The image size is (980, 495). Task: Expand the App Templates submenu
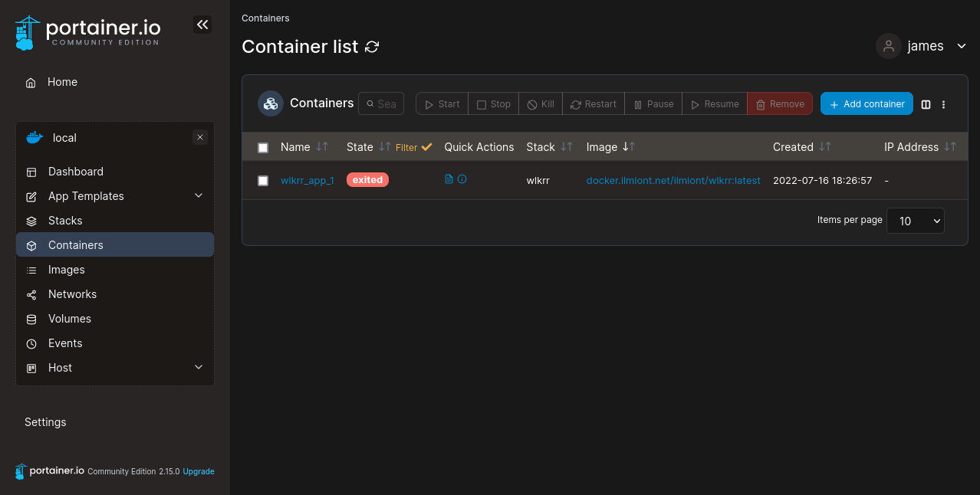click(199, 196)
